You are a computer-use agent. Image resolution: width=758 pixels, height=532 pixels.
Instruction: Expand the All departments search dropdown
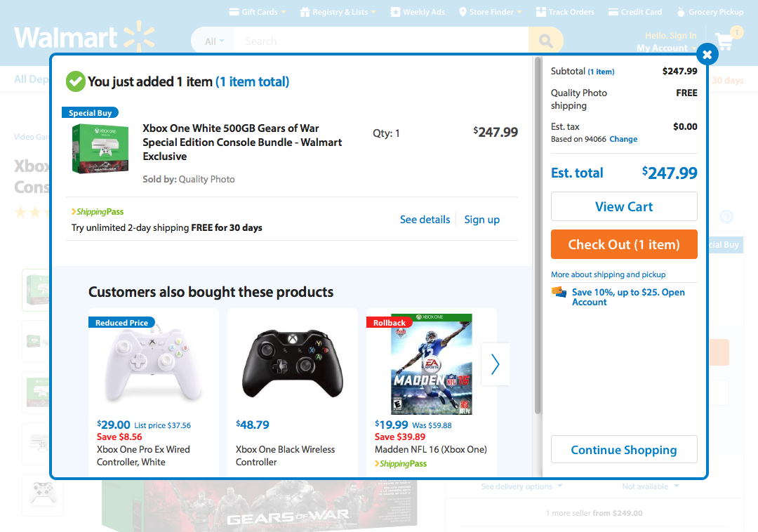click(214, 41)
